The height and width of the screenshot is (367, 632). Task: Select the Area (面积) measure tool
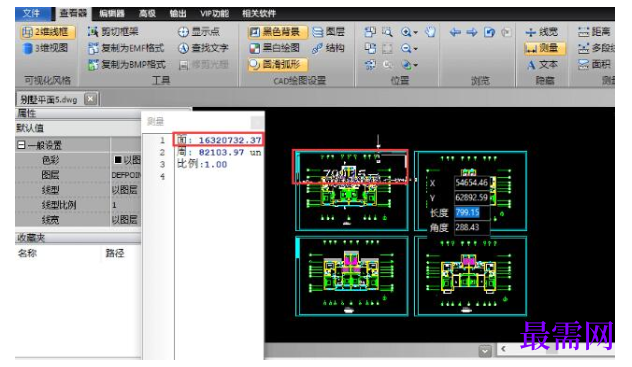(x=594, y=64)
